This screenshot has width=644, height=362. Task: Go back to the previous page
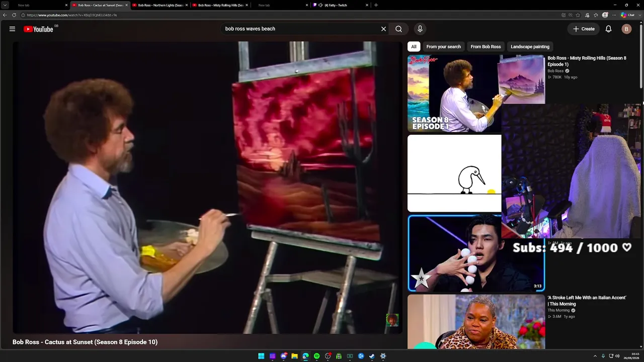click(x=5, y=15)
